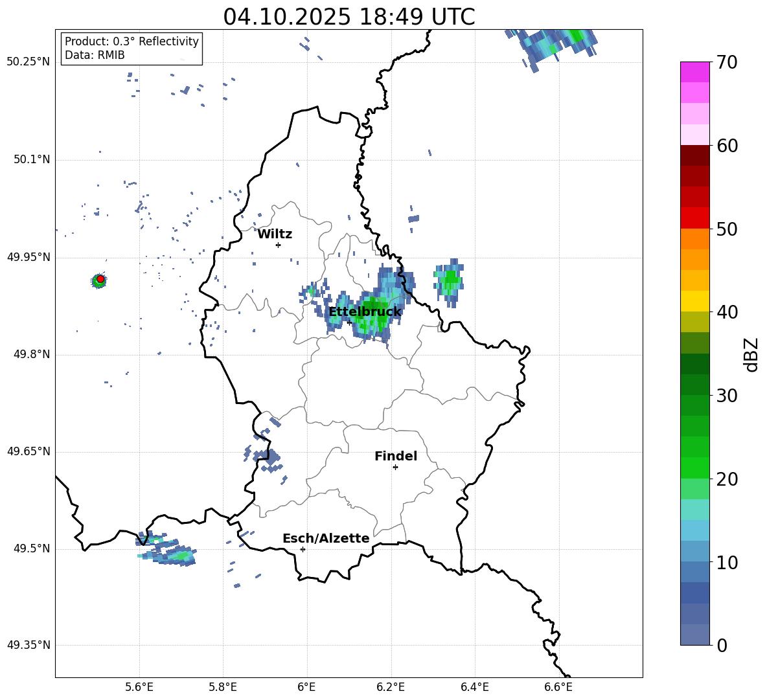Click the colorbar value 50

pyautogui.click(x=727, y=229)
